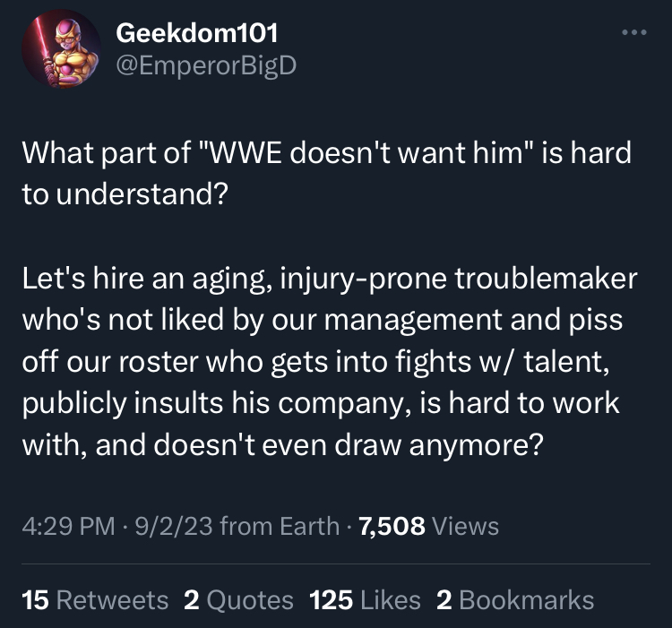Screen dimensions: 672x628
Task: Open the 7,508 Views analytics
Action: click(428, 526)
